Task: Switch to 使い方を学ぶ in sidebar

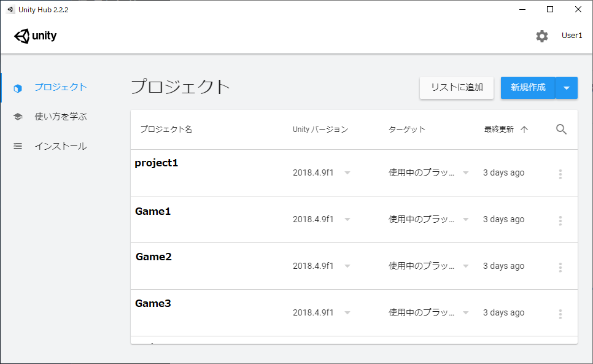Action: point(60,117)
